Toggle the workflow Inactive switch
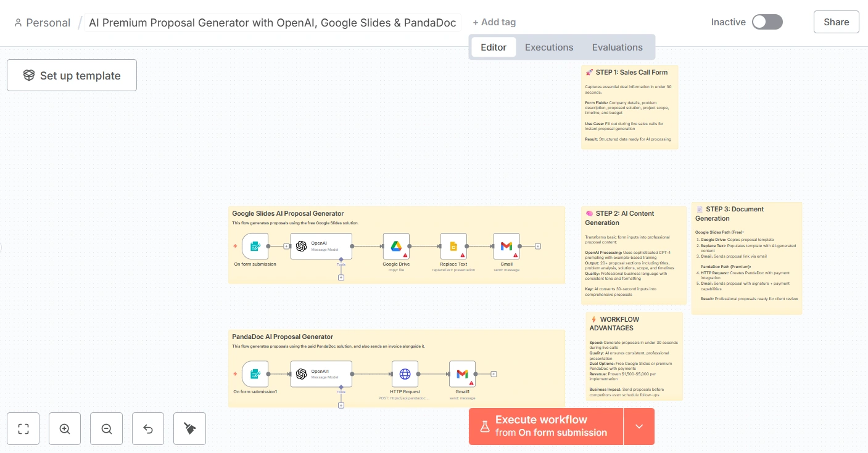This screenshot has height=453, width=868. click(x=767, y=22)
